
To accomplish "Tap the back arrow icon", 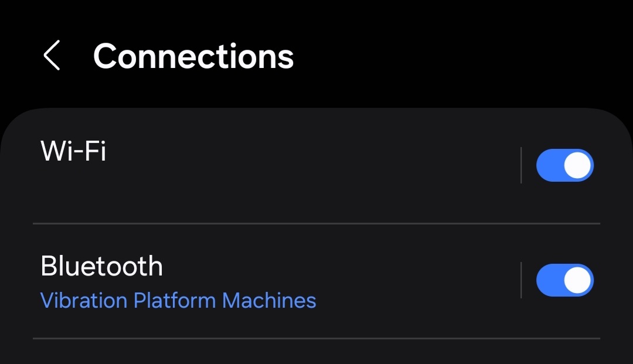I will click(52, 56).
